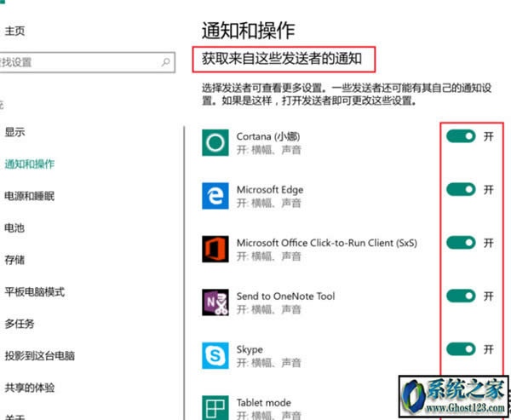Click the 开: 横幅、声音 status under Microsoft Edge

269,203
